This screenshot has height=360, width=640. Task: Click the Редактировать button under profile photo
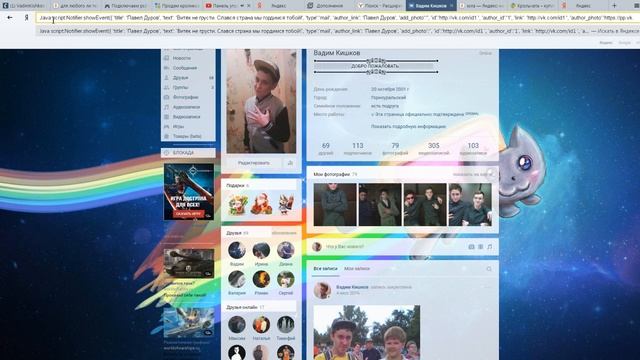pos(253,163)
